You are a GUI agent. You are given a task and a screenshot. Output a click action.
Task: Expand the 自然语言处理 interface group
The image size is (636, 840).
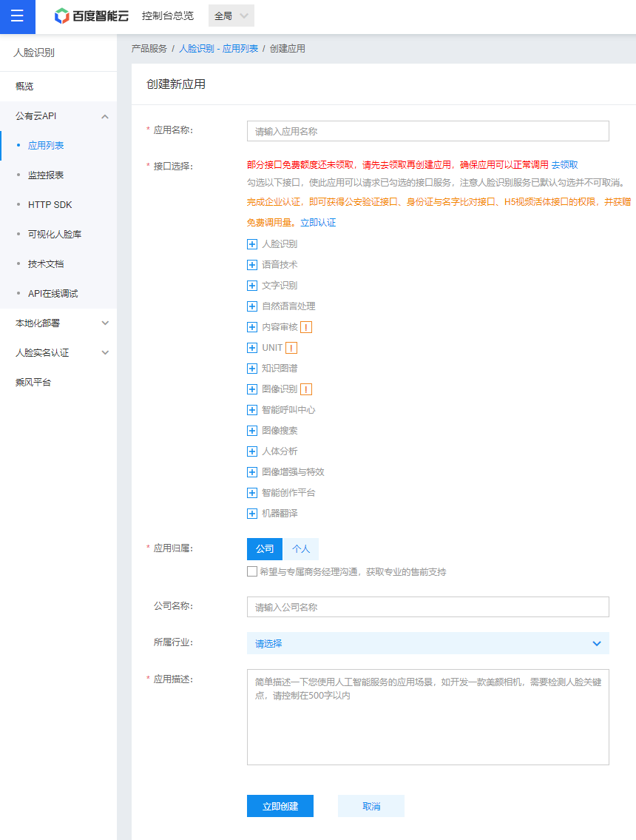tap(252, 306)
